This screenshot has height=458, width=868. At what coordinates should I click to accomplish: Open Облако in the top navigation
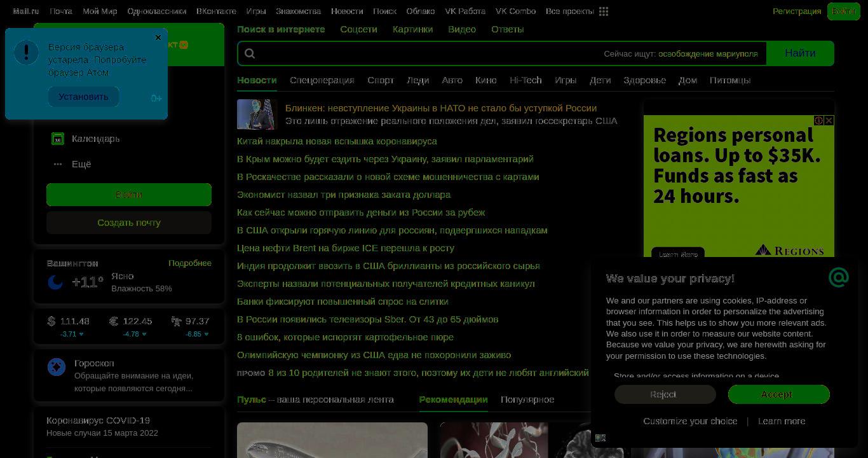click(x=421, y=11)
